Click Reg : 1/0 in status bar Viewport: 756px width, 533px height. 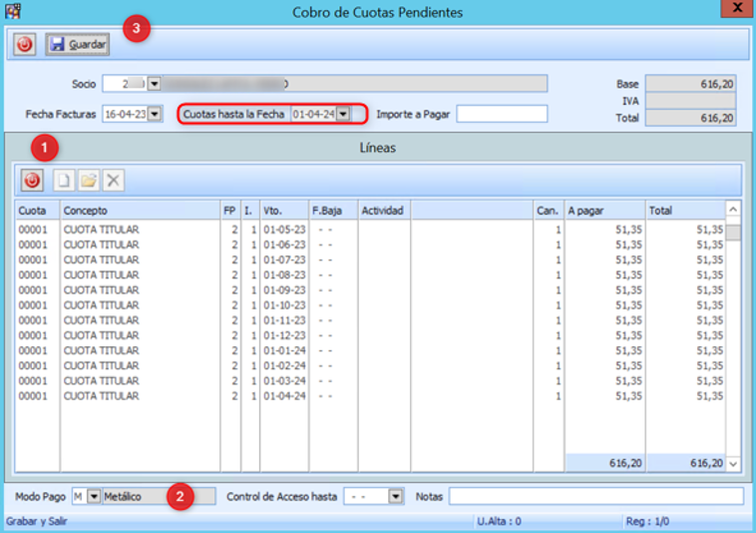(647, 521)
